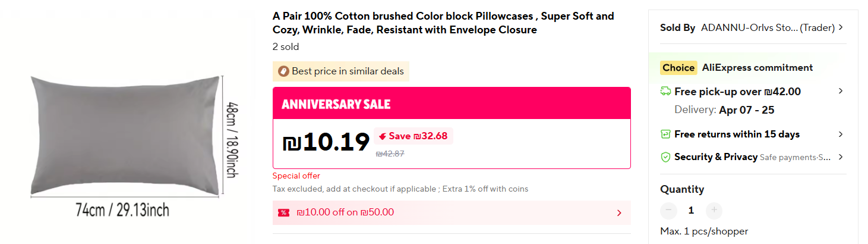Decrease quantity with the minus button
Image resolution: width=868 pixels, height=244 pixels.
[x=669, y=210]
